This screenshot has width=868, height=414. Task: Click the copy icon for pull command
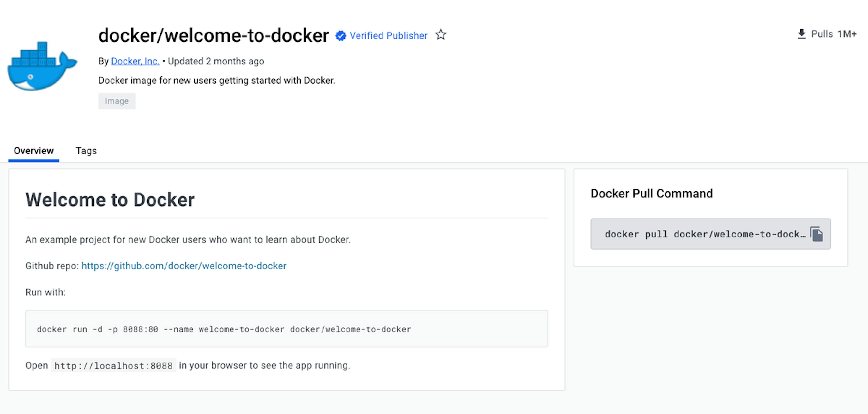coord(816,234)
